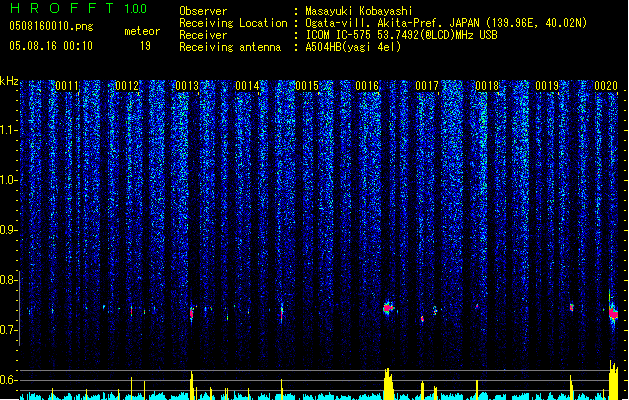Click the 0018 time marker
The width and height of the screenshot is (629, 400).
point(487,86)
